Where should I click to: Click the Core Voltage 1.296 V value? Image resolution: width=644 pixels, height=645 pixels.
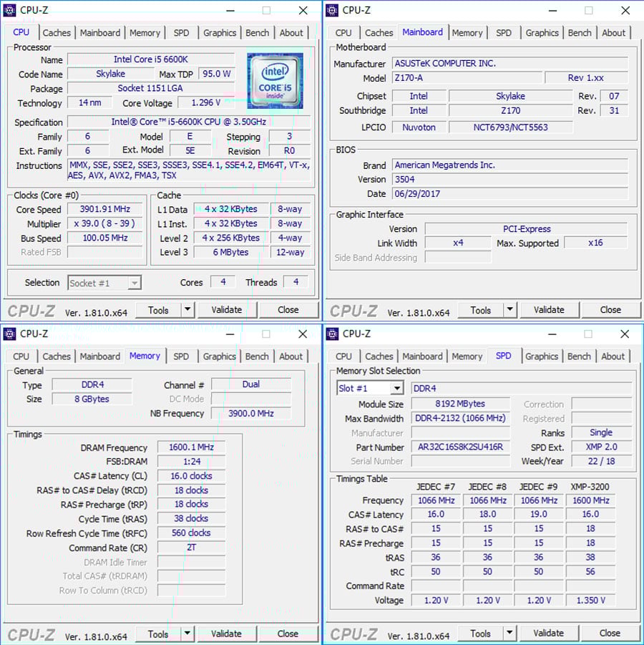click(x=206, y=102)
